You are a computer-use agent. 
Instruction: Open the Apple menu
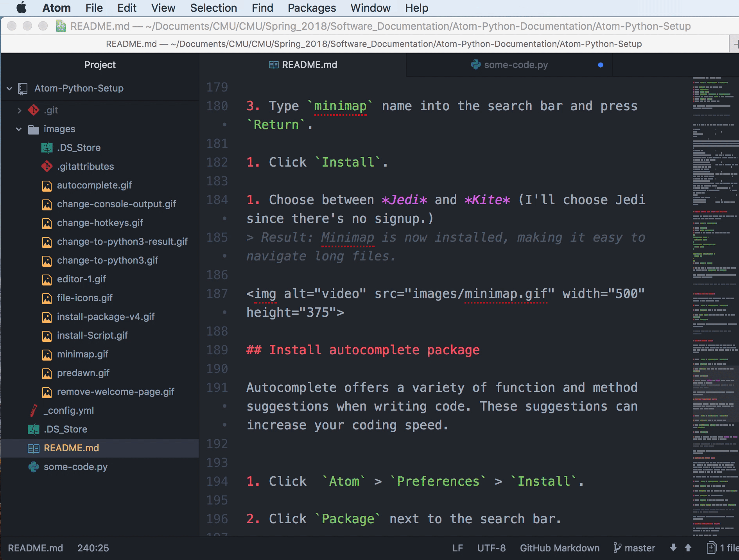click(22, 8)
